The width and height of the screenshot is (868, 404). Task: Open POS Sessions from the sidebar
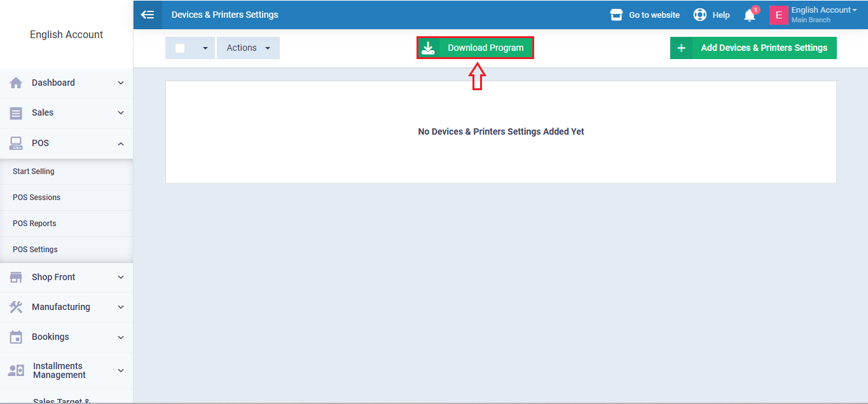click(x=36, y=198)
